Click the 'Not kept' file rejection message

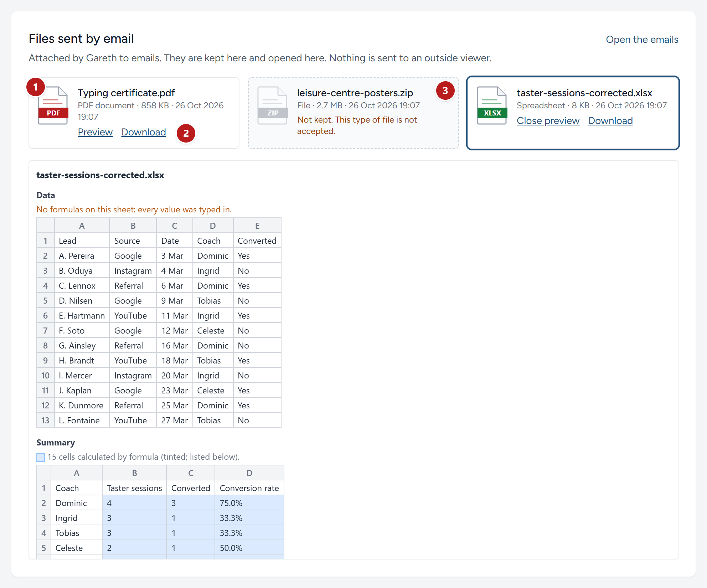(x=357, y=125)
